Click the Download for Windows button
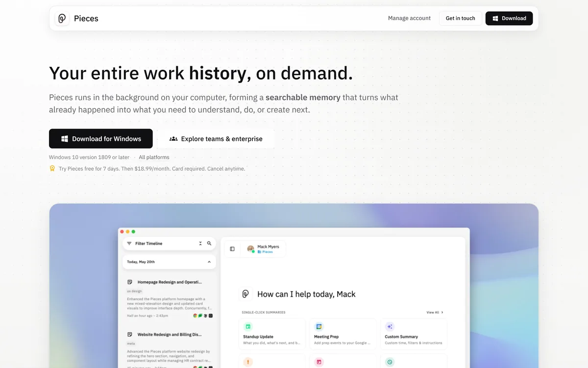588x368 pixels. (x=101, y=139)
